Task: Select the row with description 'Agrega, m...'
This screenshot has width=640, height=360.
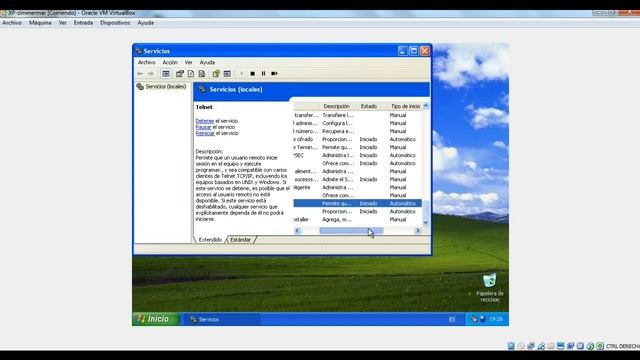Action: (358, 220)
